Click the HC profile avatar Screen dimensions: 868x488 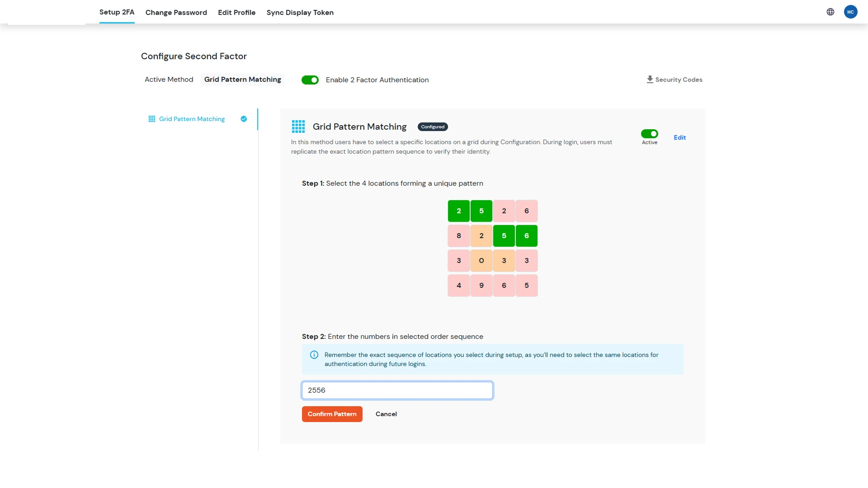pos(851,12)
